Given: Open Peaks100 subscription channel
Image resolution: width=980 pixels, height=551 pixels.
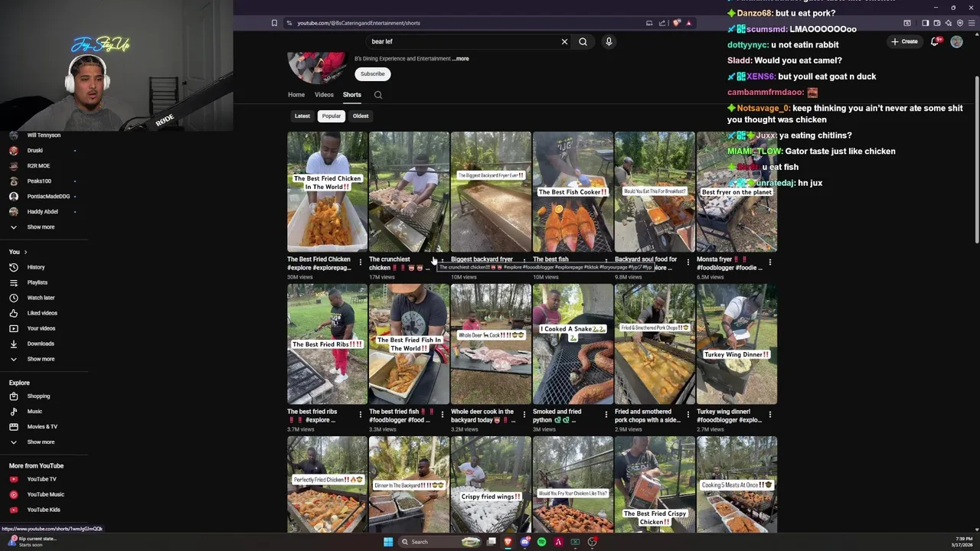Looking at the screenshot, I should [38, 181].
